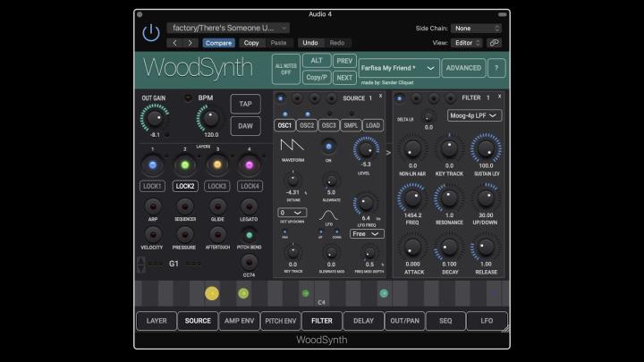Open the Free LFO sync dropdown
The image size is (644, 362).
(x=367, y=234)
